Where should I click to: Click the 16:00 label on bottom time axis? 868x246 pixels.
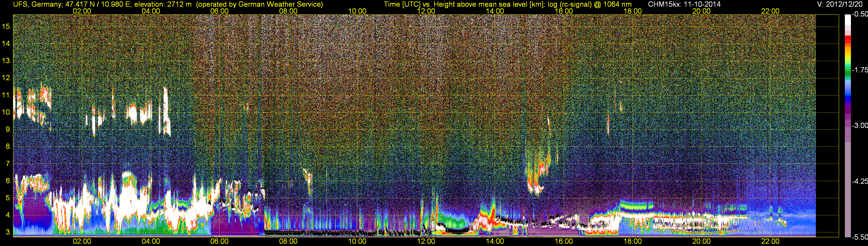[564, 241]
